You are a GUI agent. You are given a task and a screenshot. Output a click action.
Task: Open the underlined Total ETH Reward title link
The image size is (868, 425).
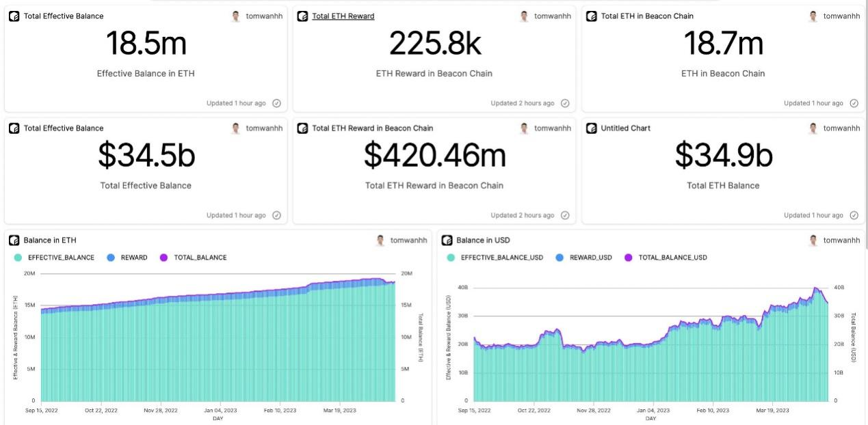[x=343, y=16]
